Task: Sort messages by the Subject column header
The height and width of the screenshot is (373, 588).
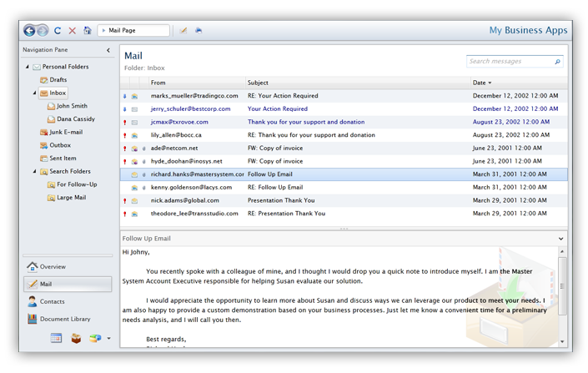Action: (358, 83)
